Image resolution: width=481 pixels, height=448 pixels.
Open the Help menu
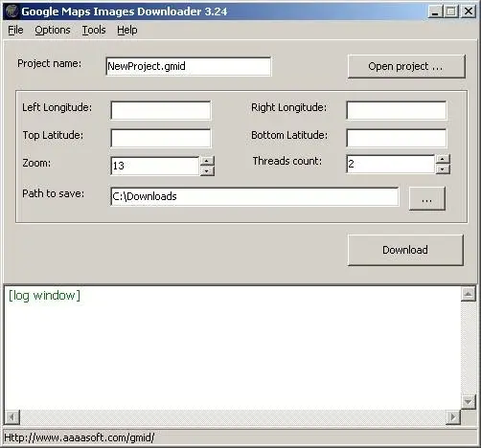pyautogui.click(x=127, y=30)
